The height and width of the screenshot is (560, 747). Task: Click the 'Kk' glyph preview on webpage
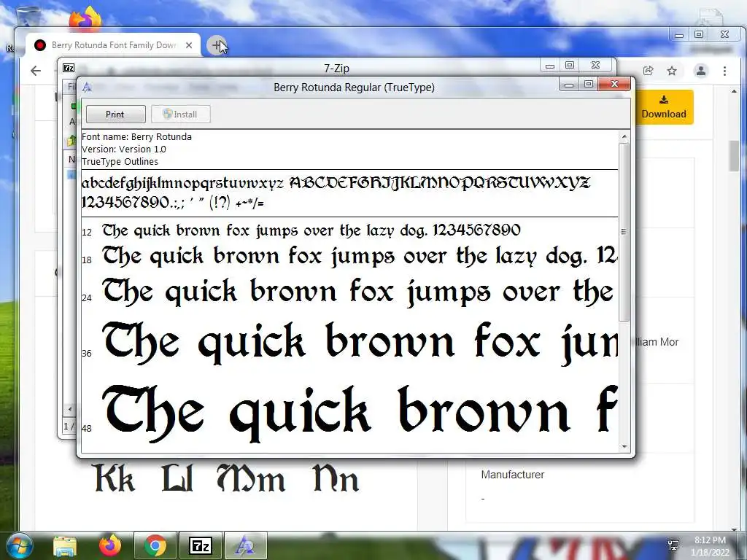115,478
